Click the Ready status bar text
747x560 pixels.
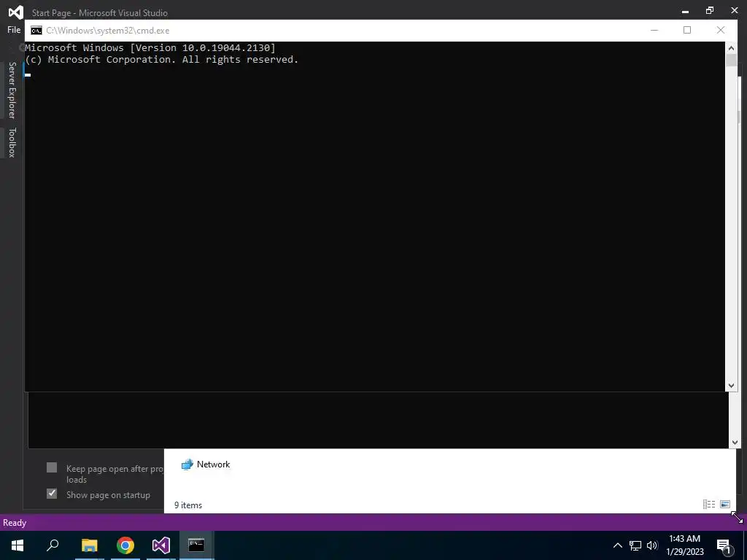[15, 522]
